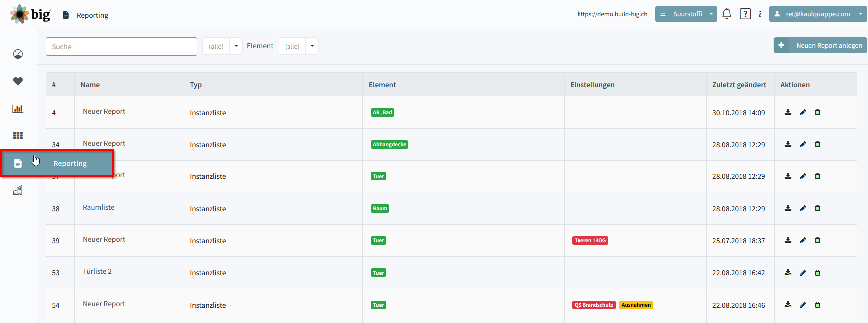Download report 4 (AR_Bad)
This screenshot has width=868, height=323.
tap(788, 112)
